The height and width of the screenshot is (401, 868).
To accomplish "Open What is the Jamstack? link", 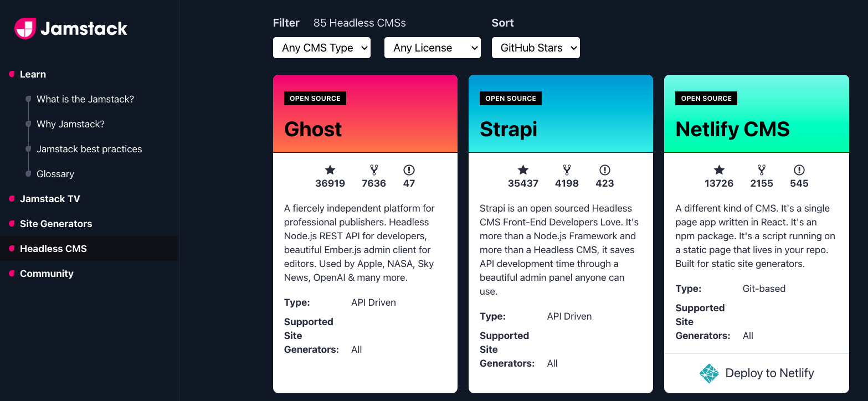I will tap(85, 99).
